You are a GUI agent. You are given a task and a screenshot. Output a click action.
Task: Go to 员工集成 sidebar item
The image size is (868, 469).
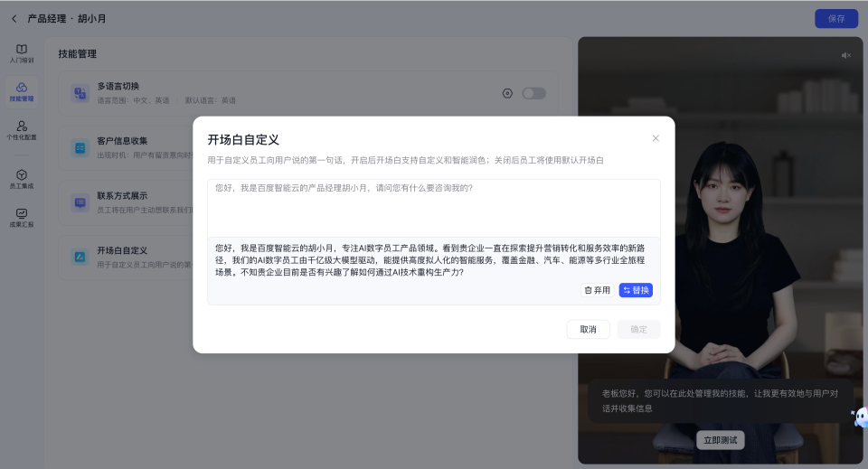(22, 179)
